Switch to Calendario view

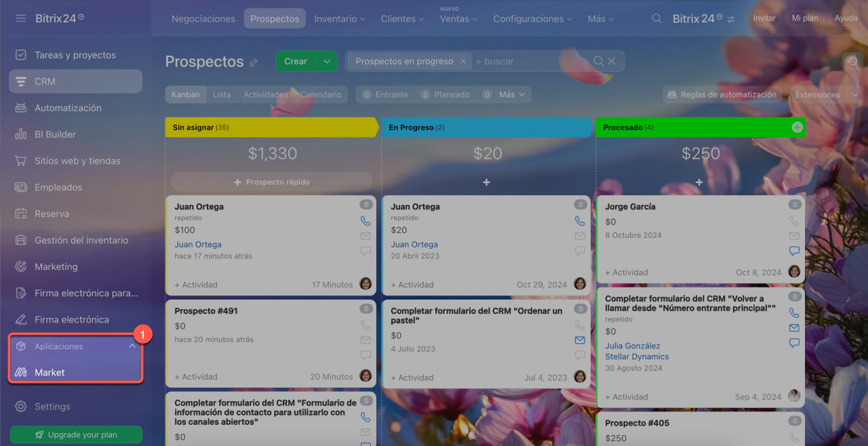tap(321, 94)
